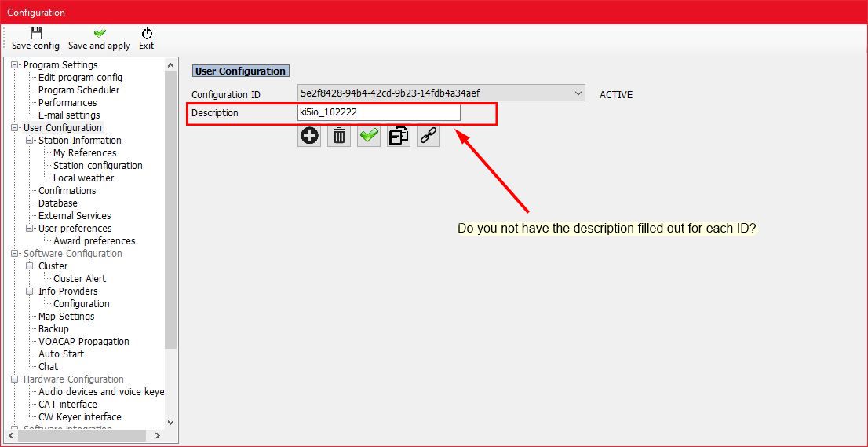Click the User Configuration heading label

[240, 71]
